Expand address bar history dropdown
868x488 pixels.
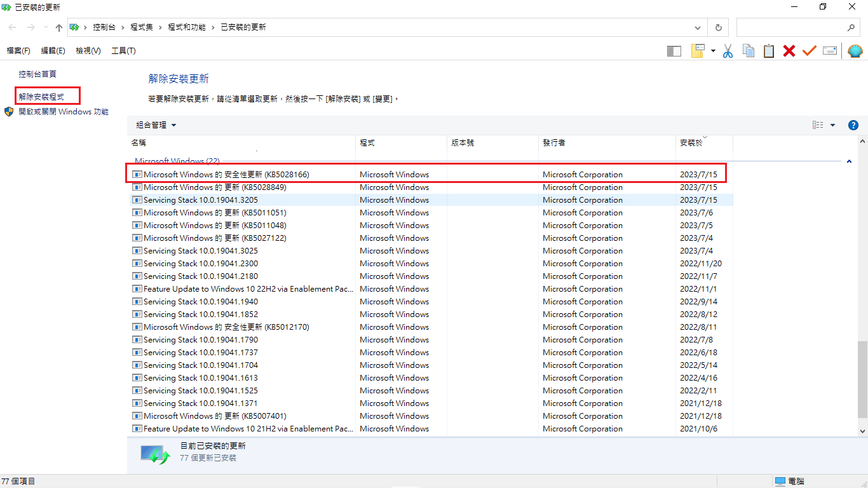[x=698, y=27]
